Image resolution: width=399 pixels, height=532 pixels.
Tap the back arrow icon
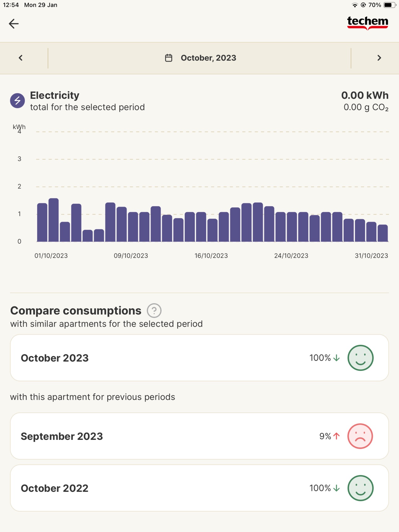14,23
